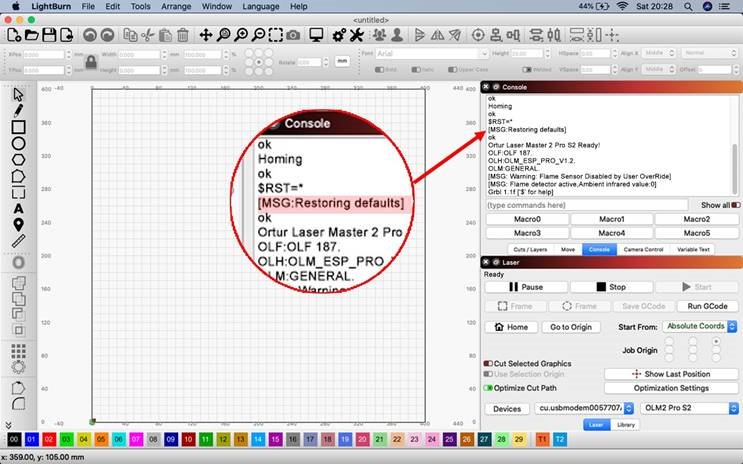Choose the Measure ruler tool
The height and width of the screenshot is (464, 743).
[18, 241]
